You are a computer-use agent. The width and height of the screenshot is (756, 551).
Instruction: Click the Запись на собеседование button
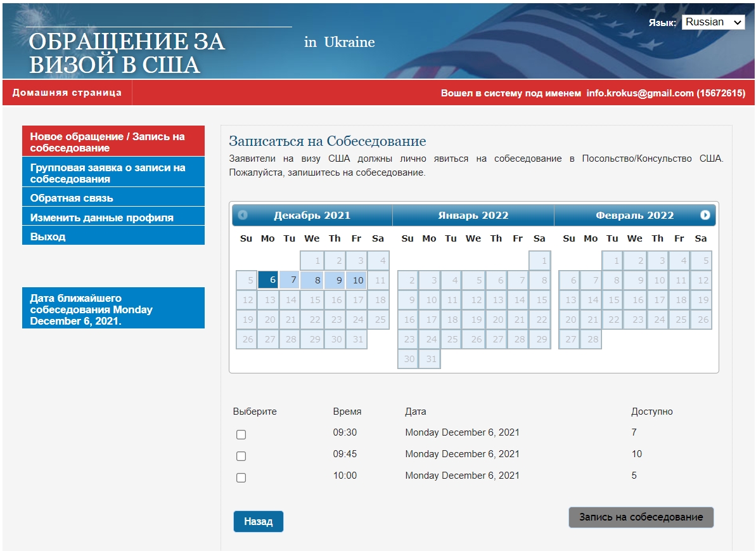click(x=641, y=517)
